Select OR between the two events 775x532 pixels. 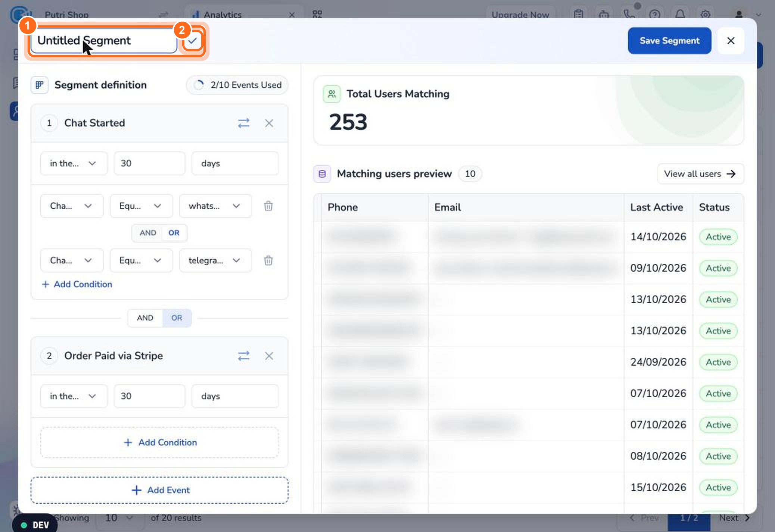click(177, 318)
